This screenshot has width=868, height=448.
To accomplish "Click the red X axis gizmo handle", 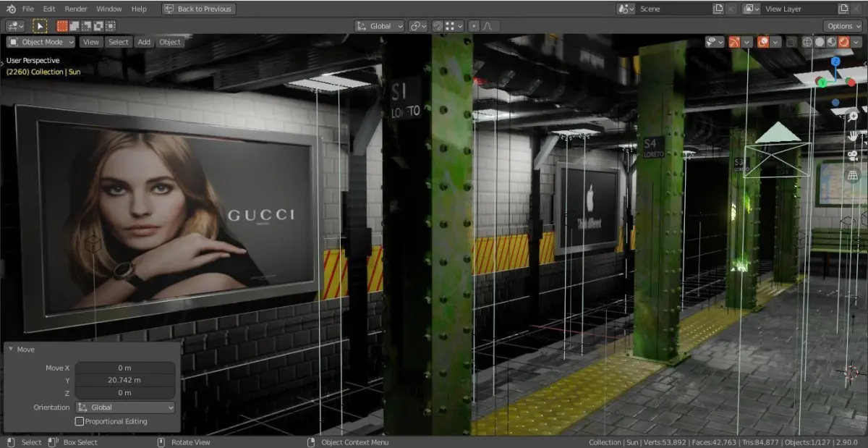I will (x=851, y=82).
